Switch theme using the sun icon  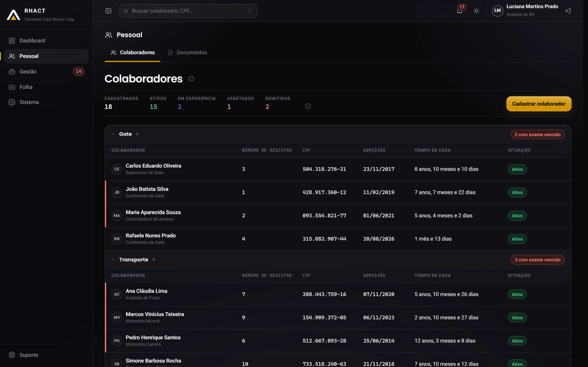pos(476,11)
